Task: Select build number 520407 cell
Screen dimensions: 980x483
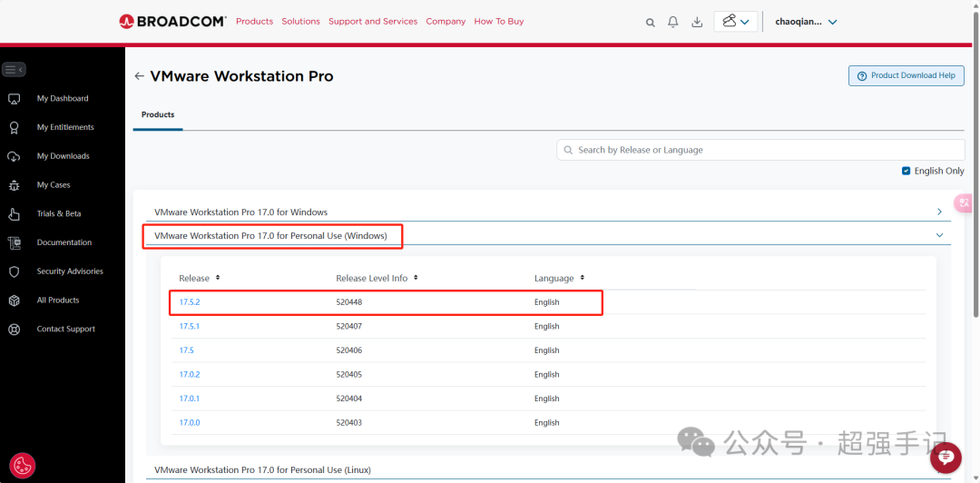Action: (x=349, y=327)
